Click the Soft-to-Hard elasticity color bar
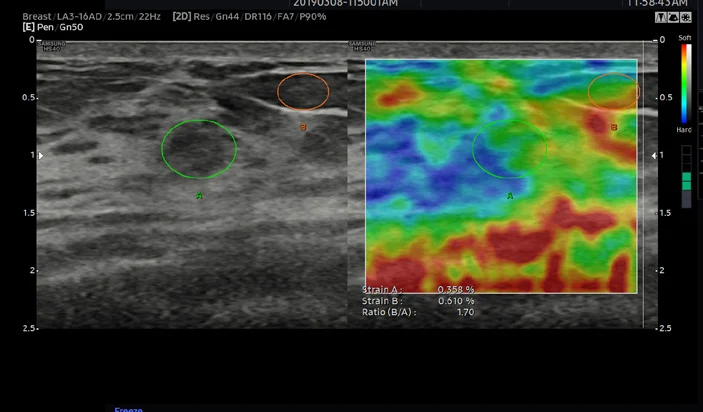The image size is (703, 412). (684, 84)
